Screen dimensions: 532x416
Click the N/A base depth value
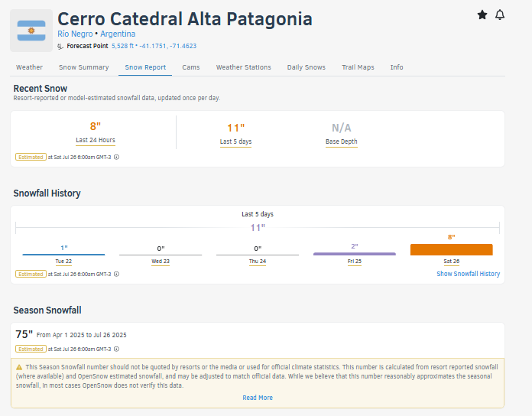coord(342,128)
